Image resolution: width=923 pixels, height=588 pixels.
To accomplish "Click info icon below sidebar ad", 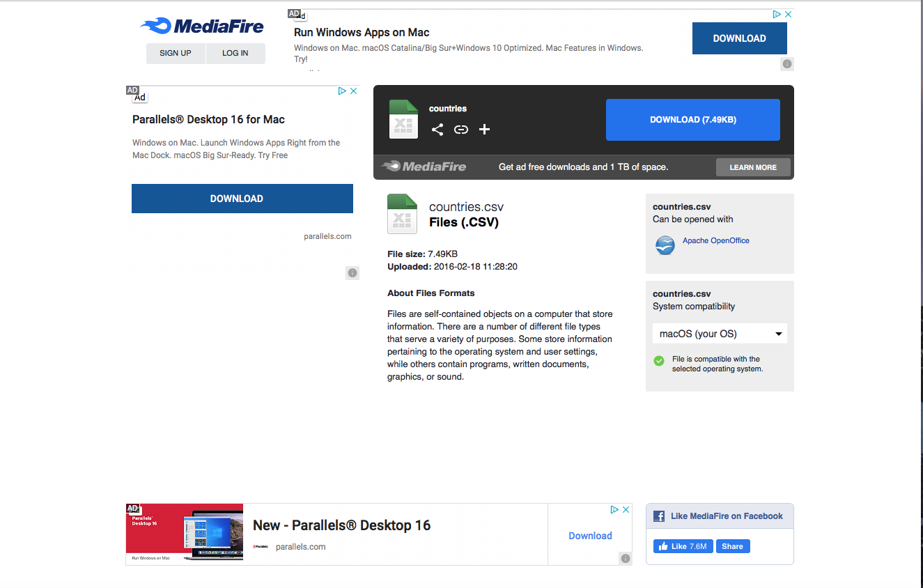I will [x=352, y=273].
